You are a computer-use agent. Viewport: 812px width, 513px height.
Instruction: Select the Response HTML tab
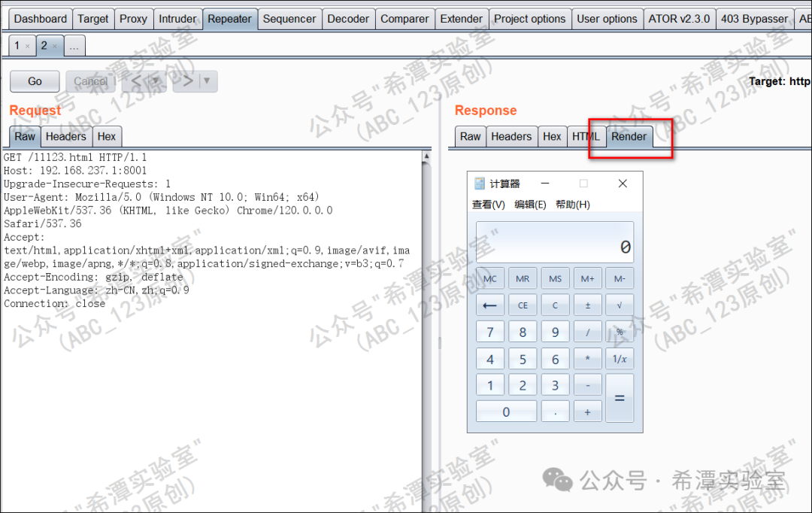click(586, 137)
